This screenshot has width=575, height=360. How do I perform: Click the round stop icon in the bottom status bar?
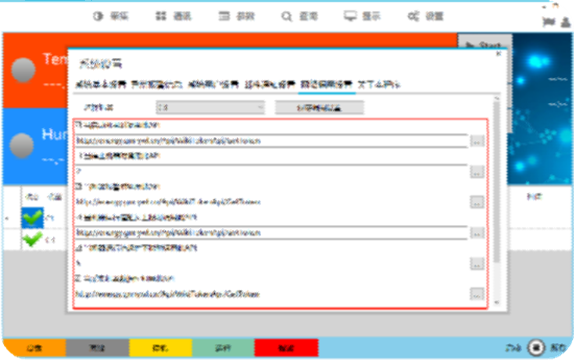coord(536,347)
